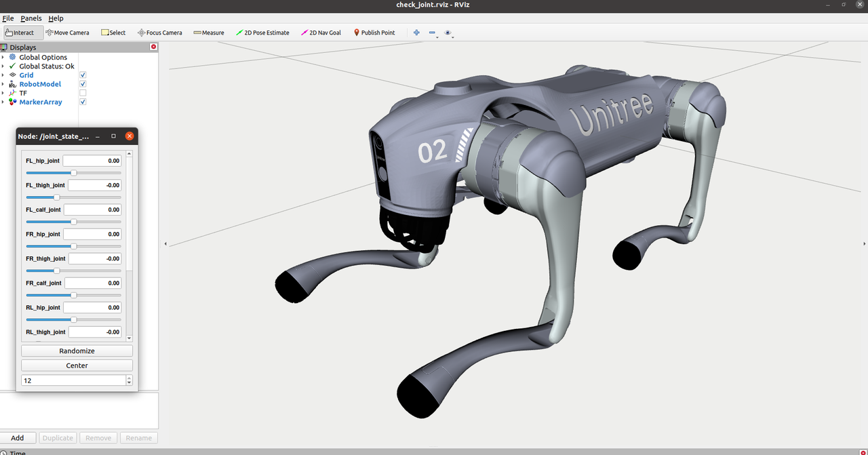868x455 pixels.
Task: Enable the TF display checkbox
Action: tap(83, 93)
